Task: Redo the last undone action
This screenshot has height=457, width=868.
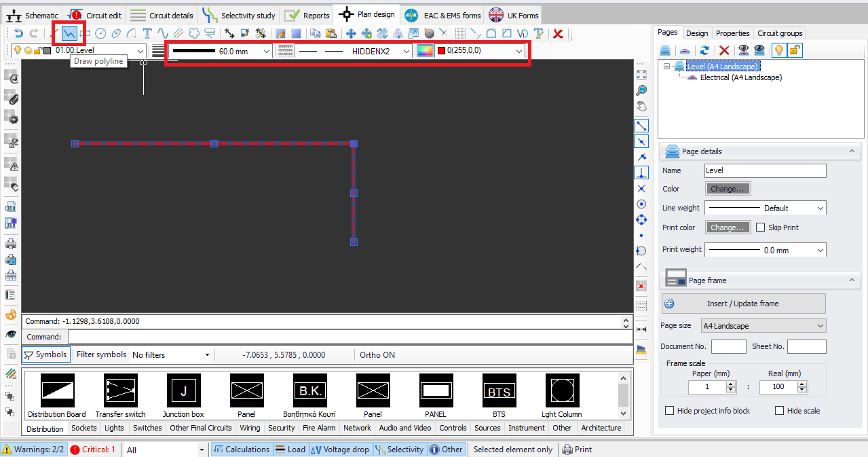Action: click(x=33, y=33)
